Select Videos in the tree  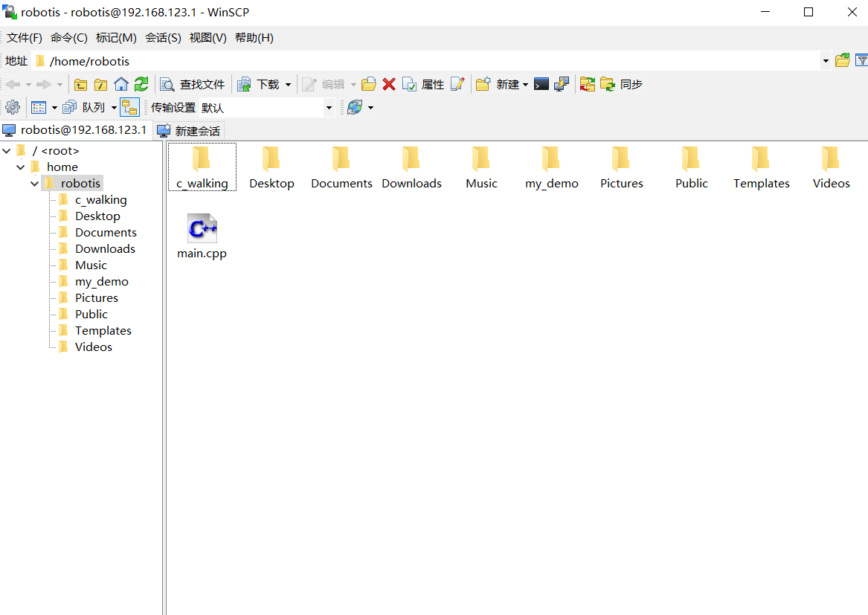tap(94, 347)
